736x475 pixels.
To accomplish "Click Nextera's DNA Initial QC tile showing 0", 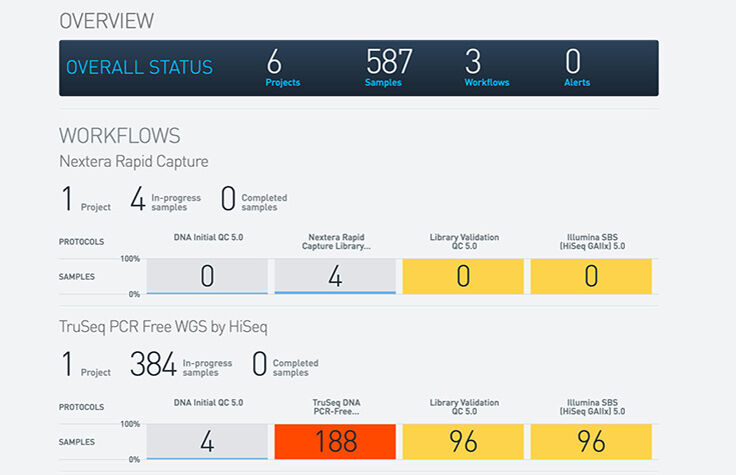I will click(x=207, y=276).
